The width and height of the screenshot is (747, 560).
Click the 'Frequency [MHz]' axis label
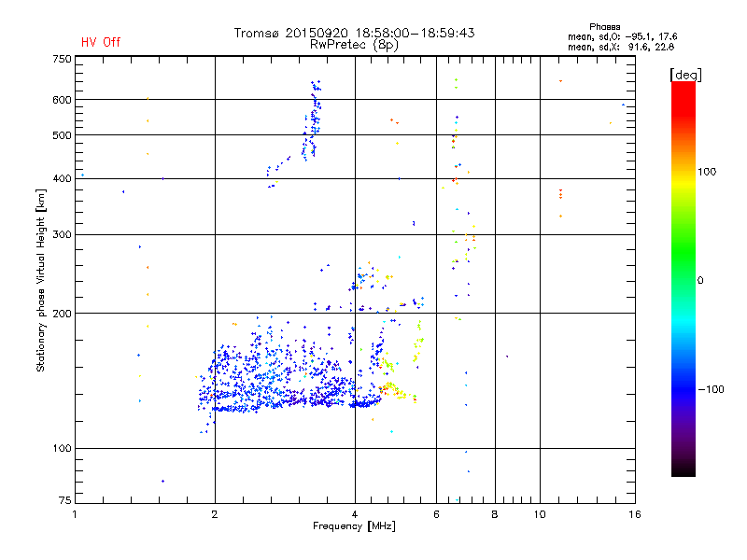354,526
